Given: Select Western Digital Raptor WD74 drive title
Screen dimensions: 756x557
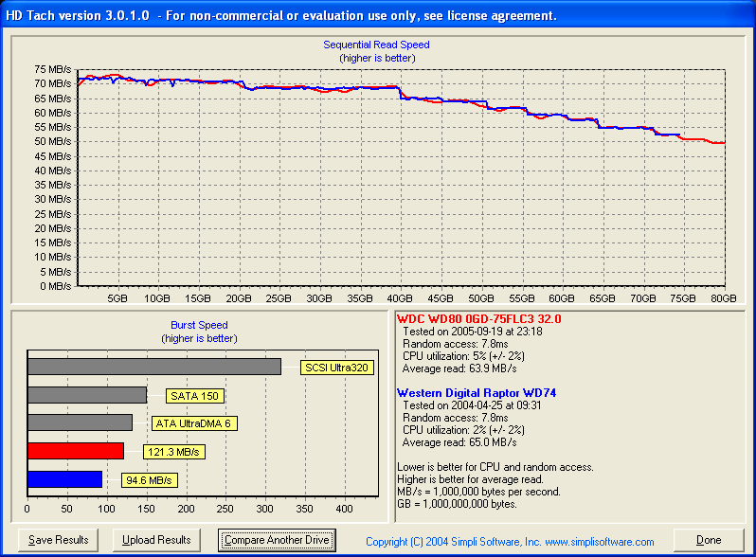Looking at the screenshot, I should coord(477,392).
